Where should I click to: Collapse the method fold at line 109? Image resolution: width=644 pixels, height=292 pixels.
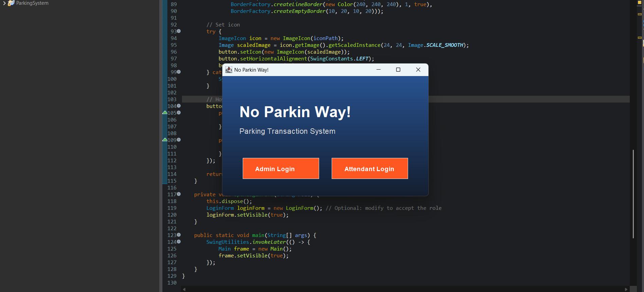tap(179, 140)
